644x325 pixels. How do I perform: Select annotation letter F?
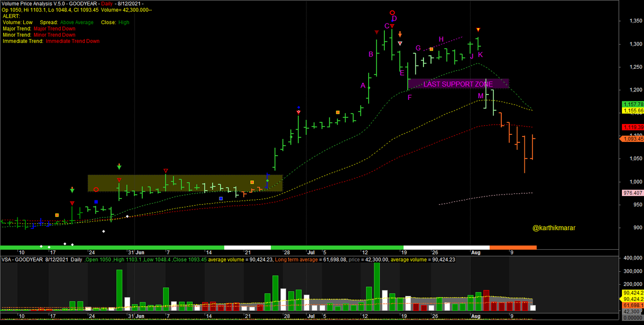(409, 97)
